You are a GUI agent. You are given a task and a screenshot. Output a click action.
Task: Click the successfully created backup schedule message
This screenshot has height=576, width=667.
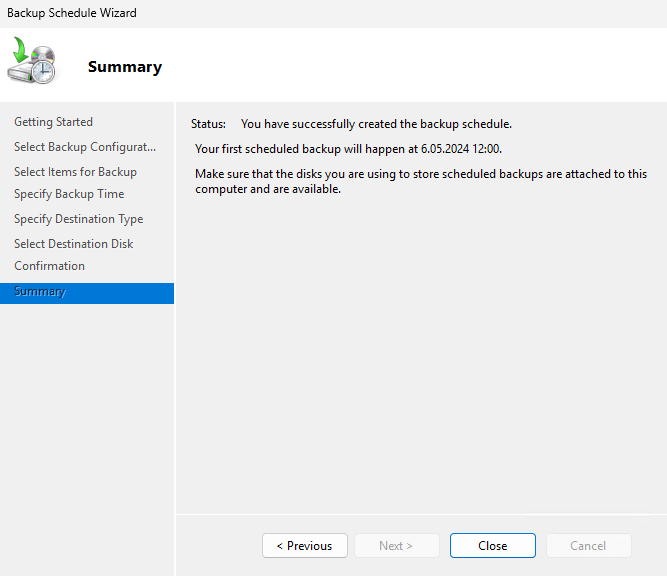pos(376,124)
